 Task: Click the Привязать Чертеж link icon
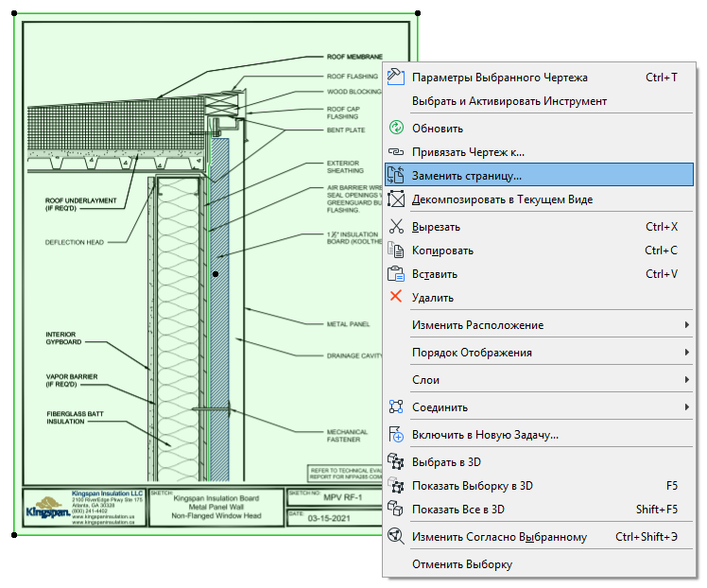(x=397, y=152)
